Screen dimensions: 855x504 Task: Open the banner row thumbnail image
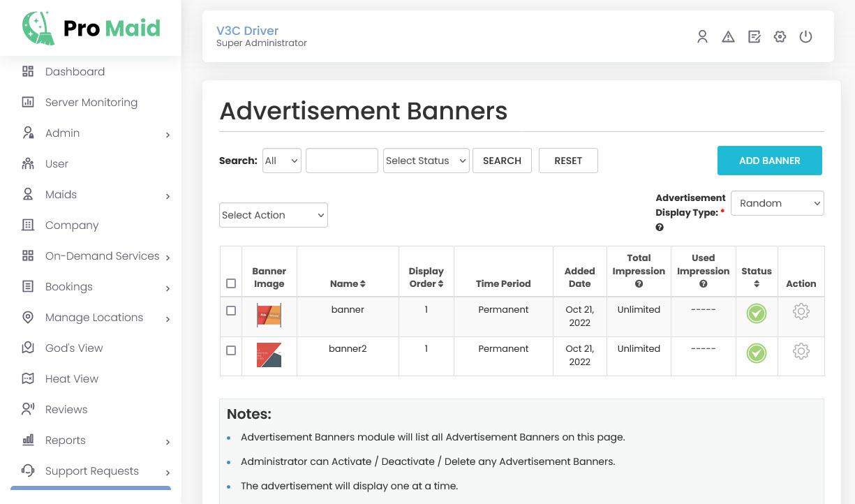(269, 316)
